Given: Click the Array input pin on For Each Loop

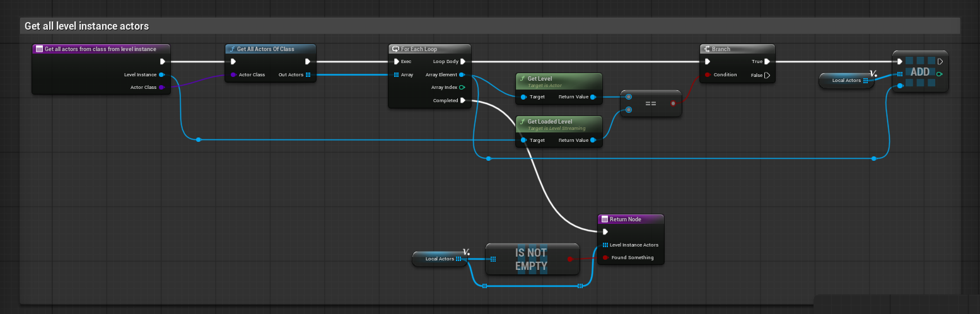Looking at the screenshot, I should point(396,74).
